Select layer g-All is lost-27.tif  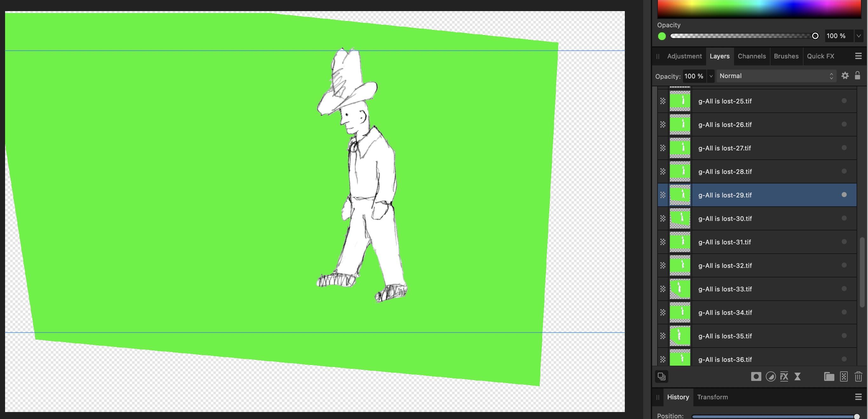(757, 148)
